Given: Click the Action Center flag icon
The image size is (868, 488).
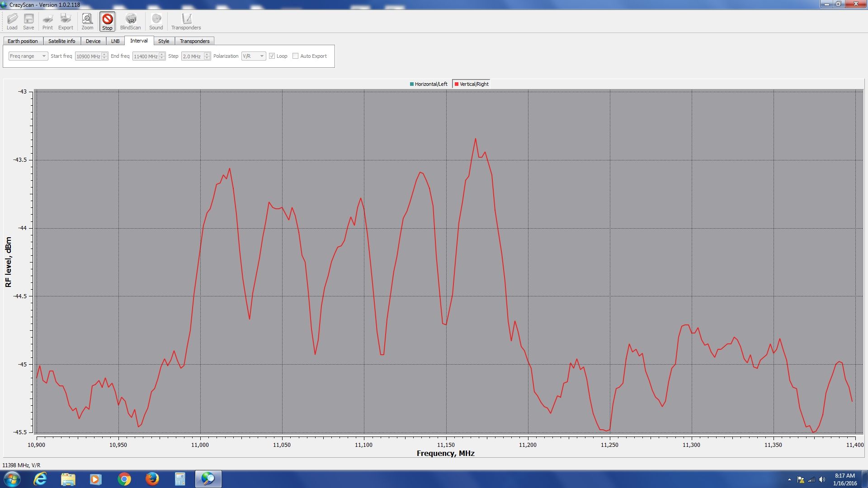Looking at the screenshot, I should (x=801, y=479).
